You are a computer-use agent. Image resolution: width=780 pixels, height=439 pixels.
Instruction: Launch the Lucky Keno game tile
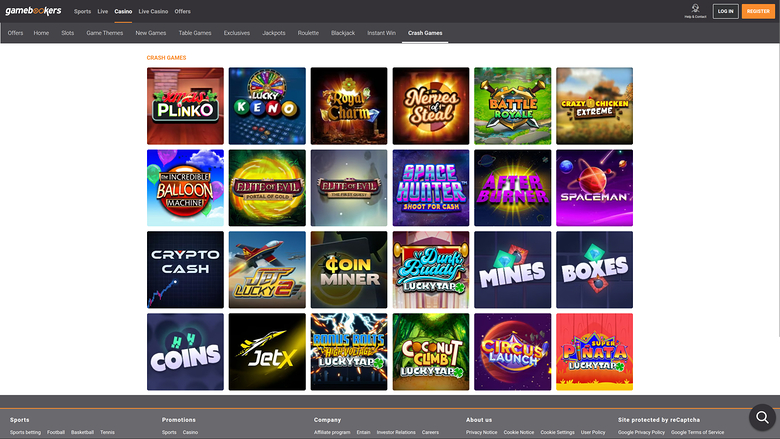tap(267, 106)
